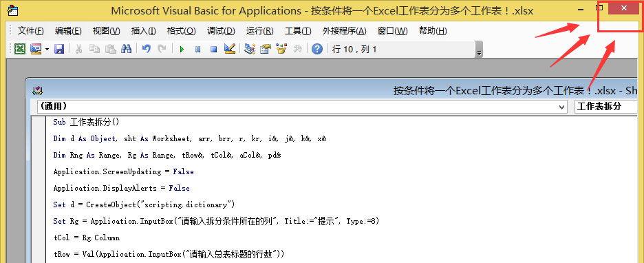Screen dimensions: 644x263
Task: Click the Redo arrow icon
Action: (162, 50)
